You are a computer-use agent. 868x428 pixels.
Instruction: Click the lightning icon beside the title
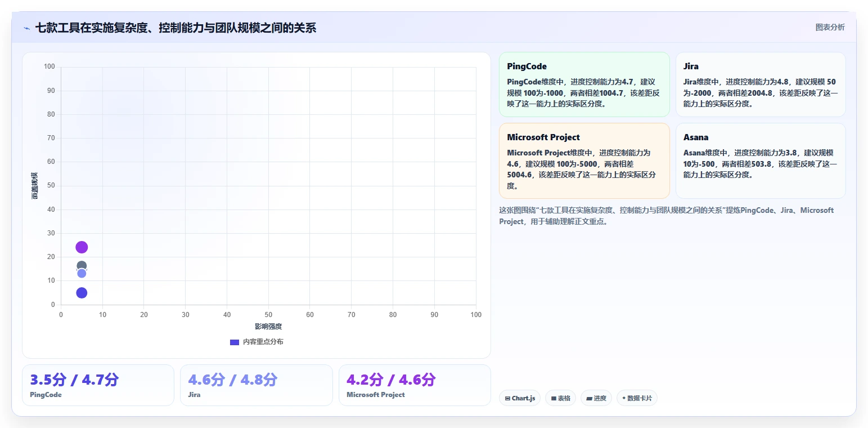tap(26, 28)
